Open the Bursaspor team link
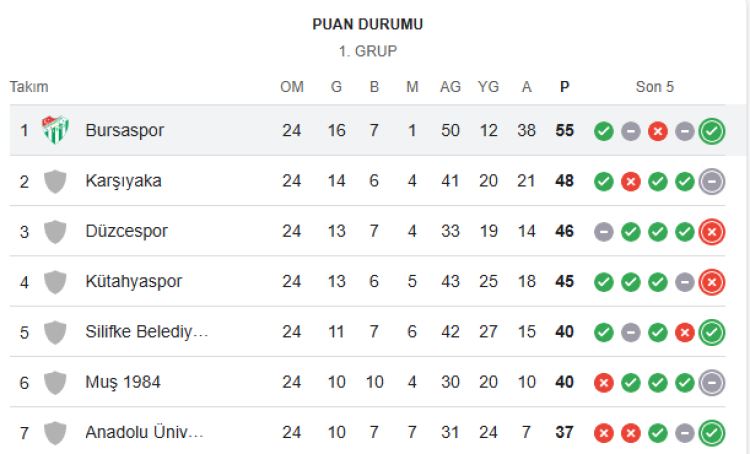The image size is (750, 454). click(124, 130)
